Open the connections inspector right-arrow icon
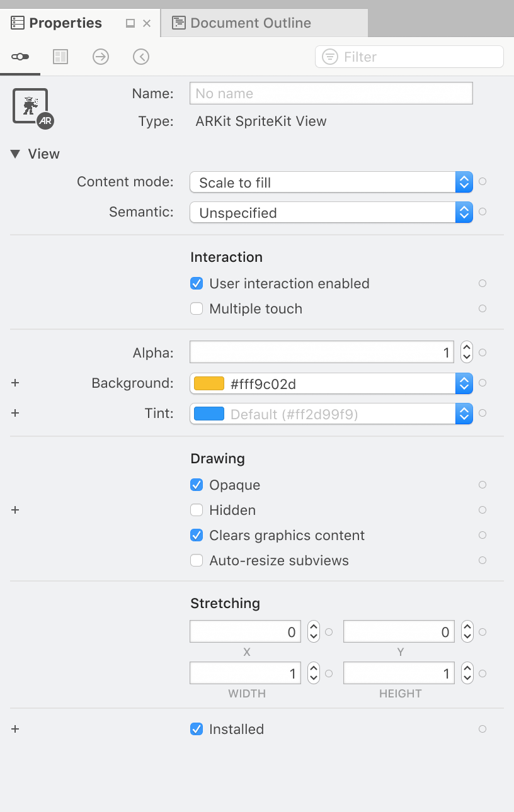 [101, 57]
